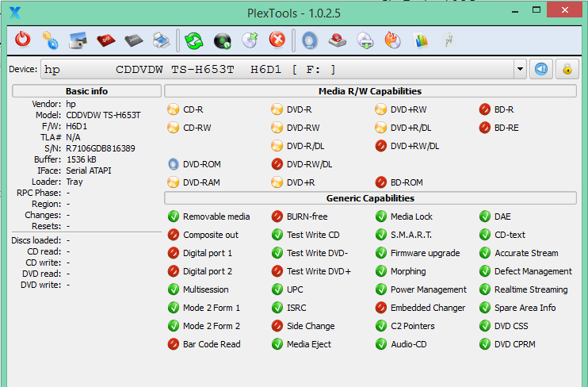588x387 pixels.
Task: Click the Bar Code Read red indicator
Action: pos(174,344)
